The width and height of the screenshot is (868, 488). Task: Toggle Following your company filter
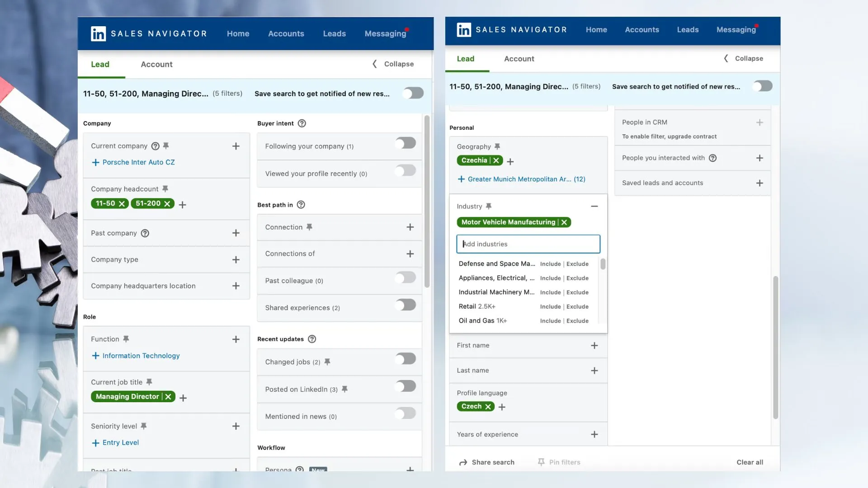(x=405, y=143)
